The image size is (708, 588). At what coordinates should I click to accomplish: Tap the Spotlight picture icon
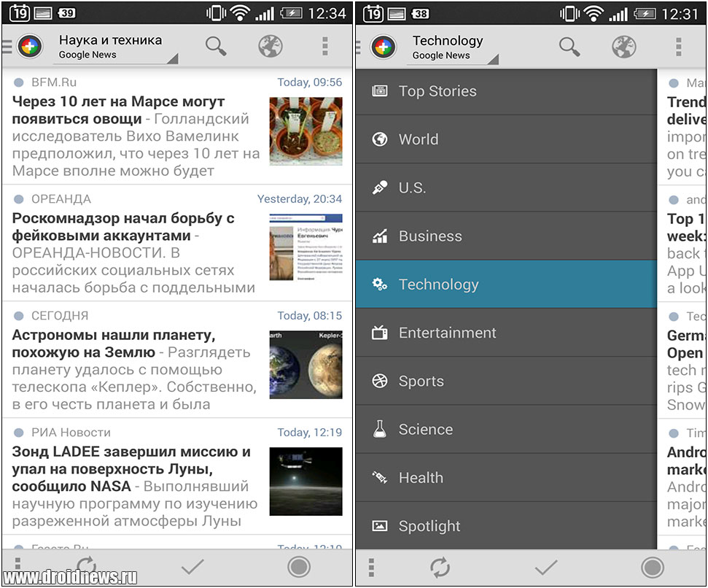click(x=379, y=526)
